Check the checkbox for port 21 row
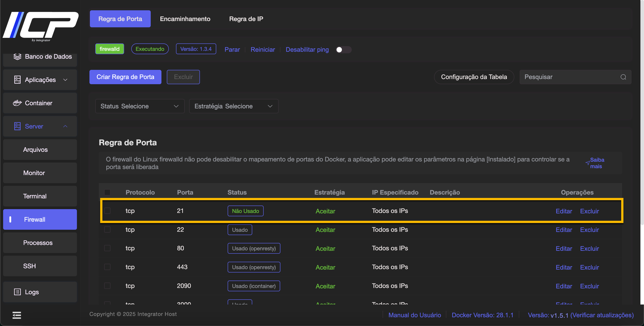Screen dimensions: 644x326 click(107, 211)
